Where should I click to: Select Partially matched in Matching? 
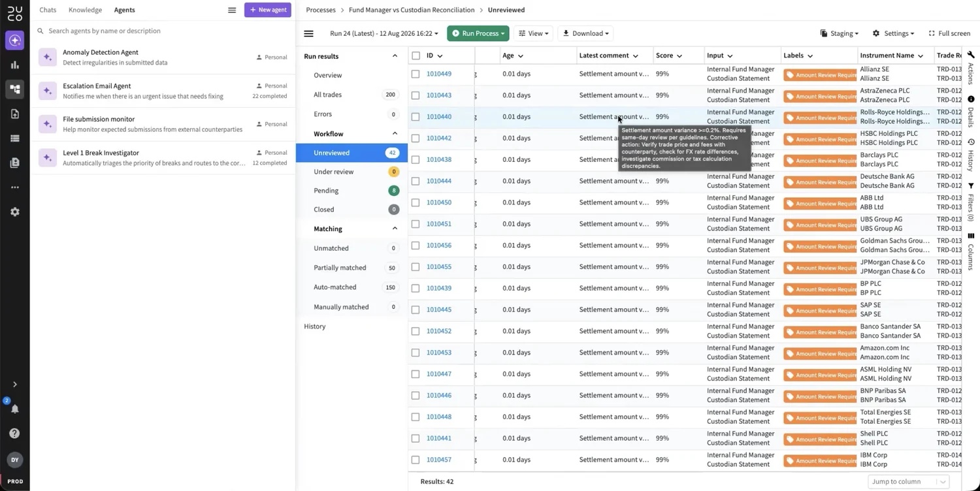351,268
